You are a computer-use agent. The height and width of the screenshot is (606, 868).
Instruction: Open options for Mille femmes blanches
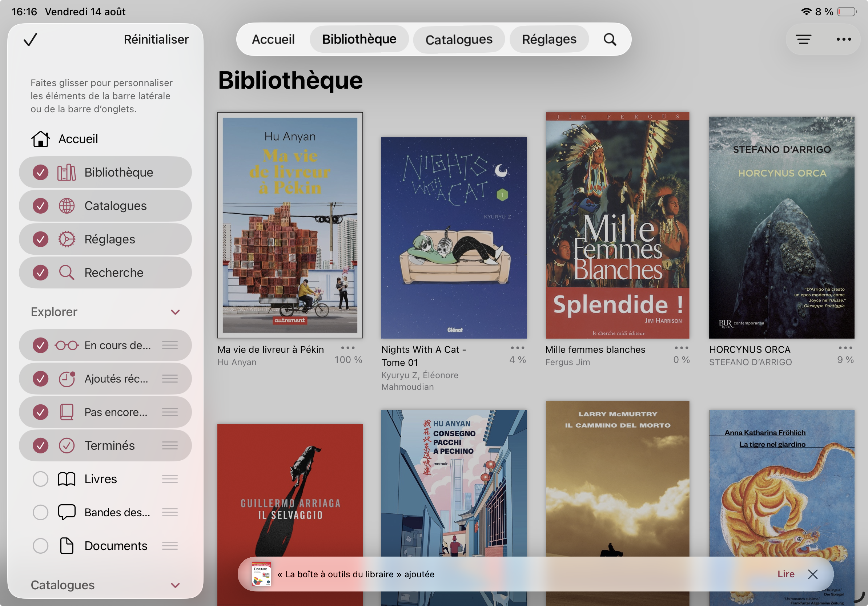pyautogui.click(x=682, y=348)
